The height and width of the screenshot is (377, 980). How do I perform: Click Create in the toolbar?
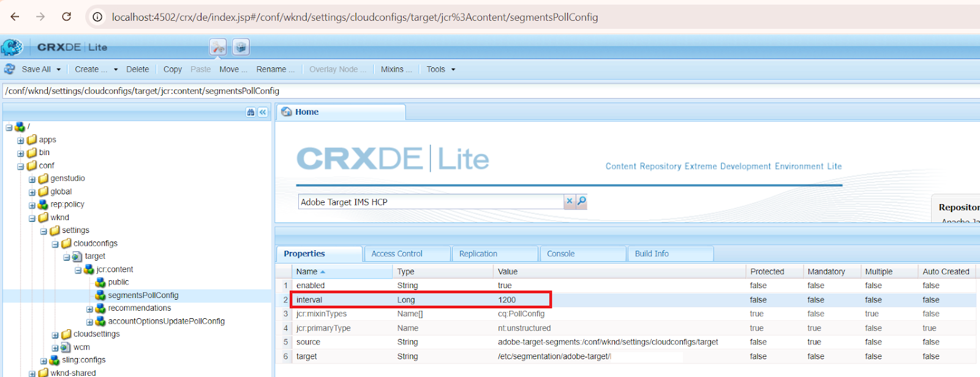[91, 69]
